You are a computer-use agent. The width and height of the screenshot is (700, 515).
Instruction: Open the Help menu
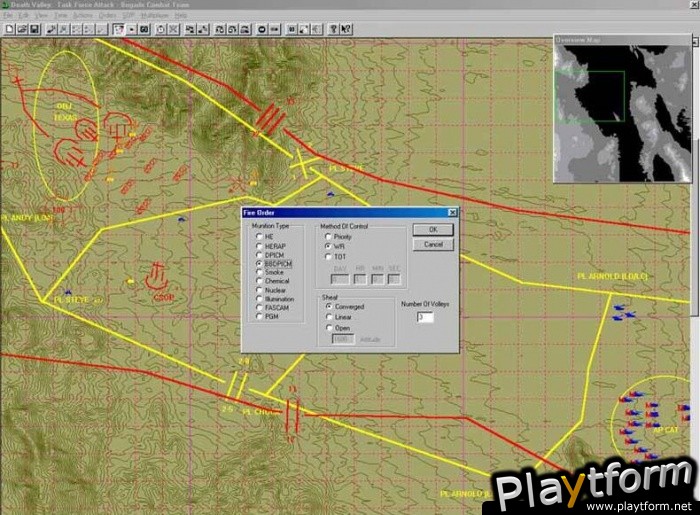181,15
